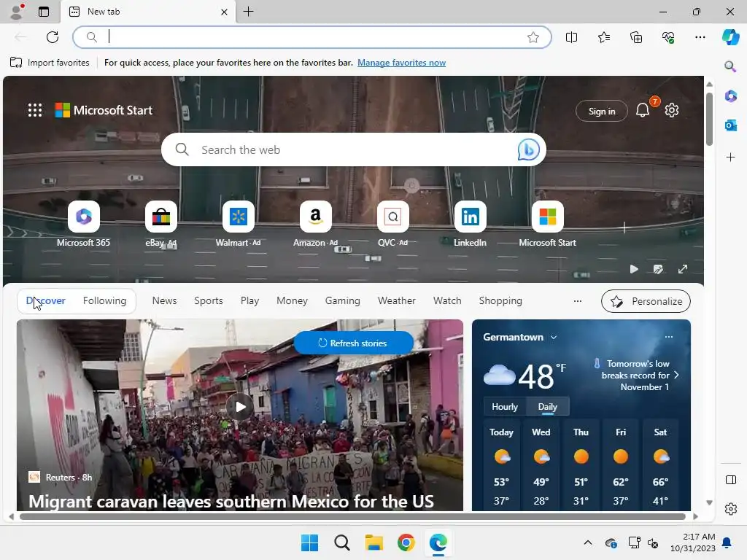The width and height of the screenshot is (747, 560).
Task: Open the Watch feed tab
Action: (447, 301)
